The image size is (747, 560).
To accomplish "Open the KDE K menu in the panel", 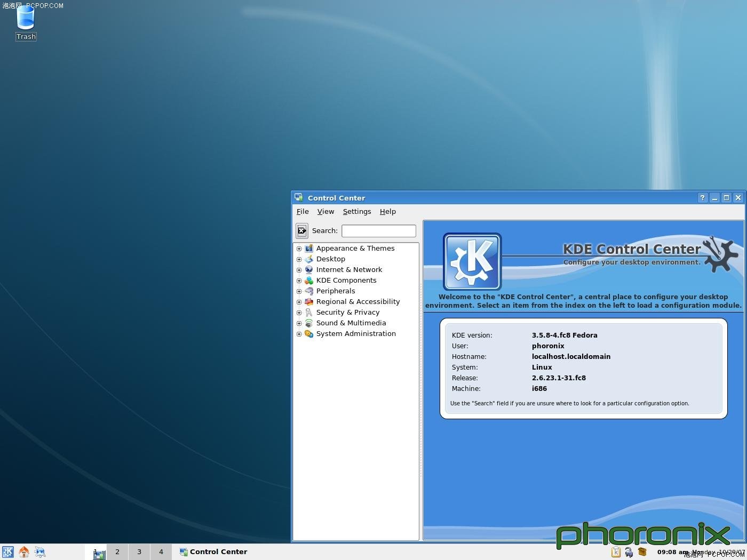I will (8, 552).
